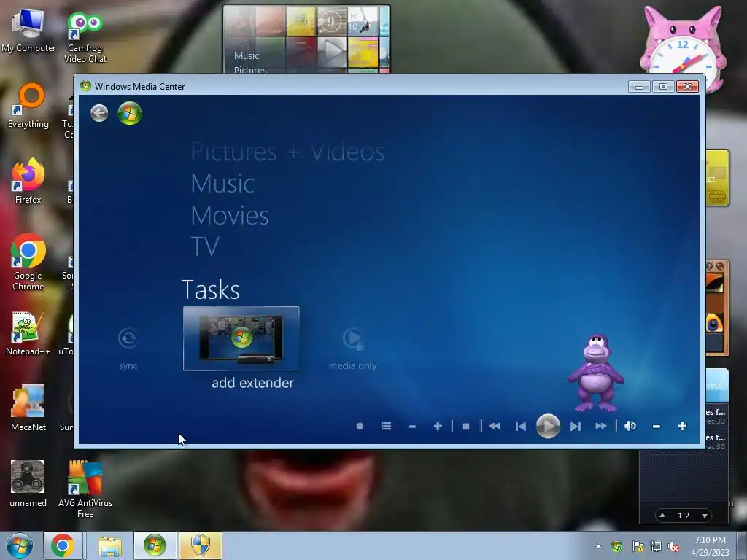Screen dimensions: 747x560
Task: Click the green Windows Media Center start button
Action: [130, 113]
